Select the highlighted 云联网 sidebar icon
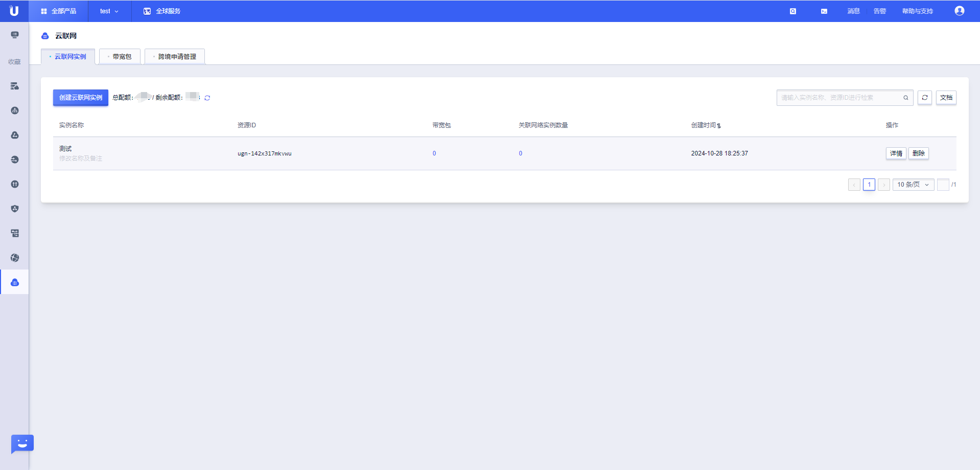The width and height of the screenshot is (980, 470). click(x=15, y=282)
